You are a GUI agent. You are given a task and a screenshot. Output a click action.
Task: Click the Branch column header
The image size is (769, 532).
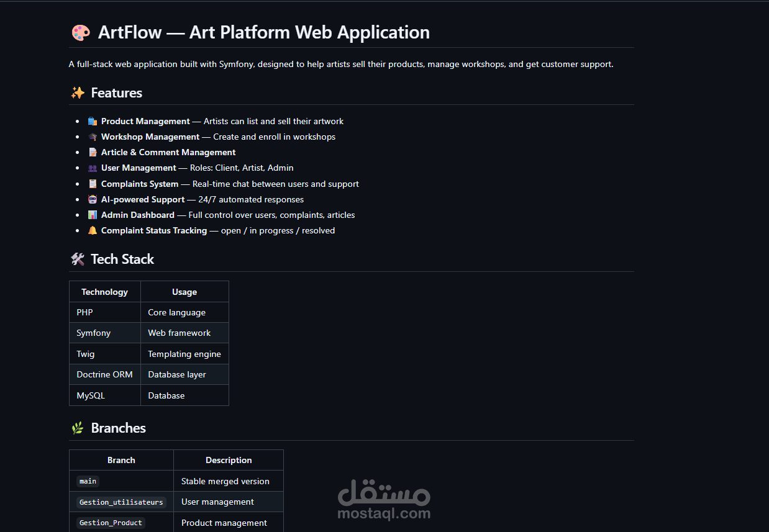121,460
